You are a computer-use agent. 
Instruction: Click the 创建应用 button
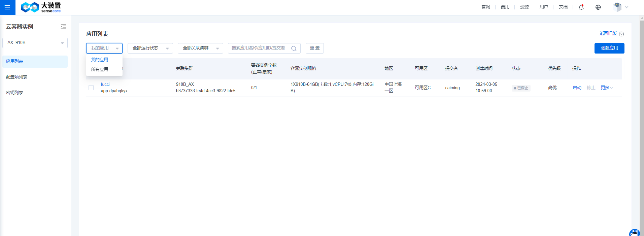609,48
